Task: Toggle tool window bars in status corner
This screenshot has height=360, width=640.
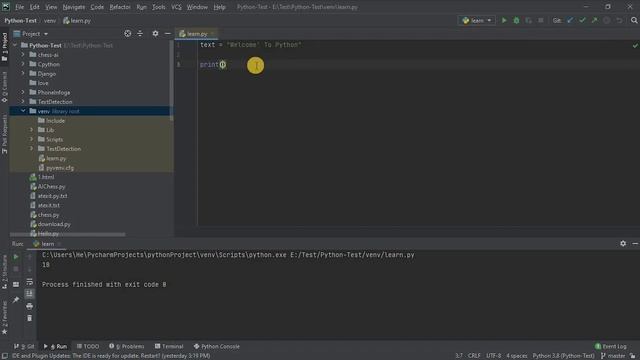Action: coord(4,356)
